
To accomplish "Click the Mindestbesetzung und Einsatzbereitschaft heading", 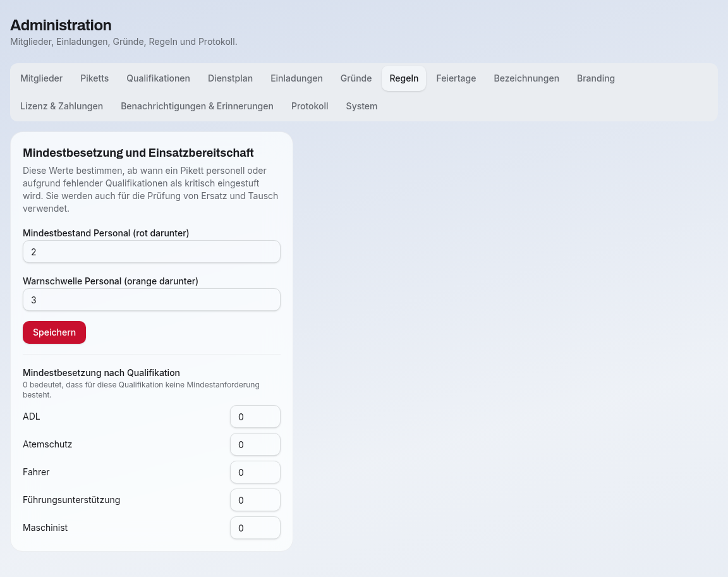I will coord(138,153).
